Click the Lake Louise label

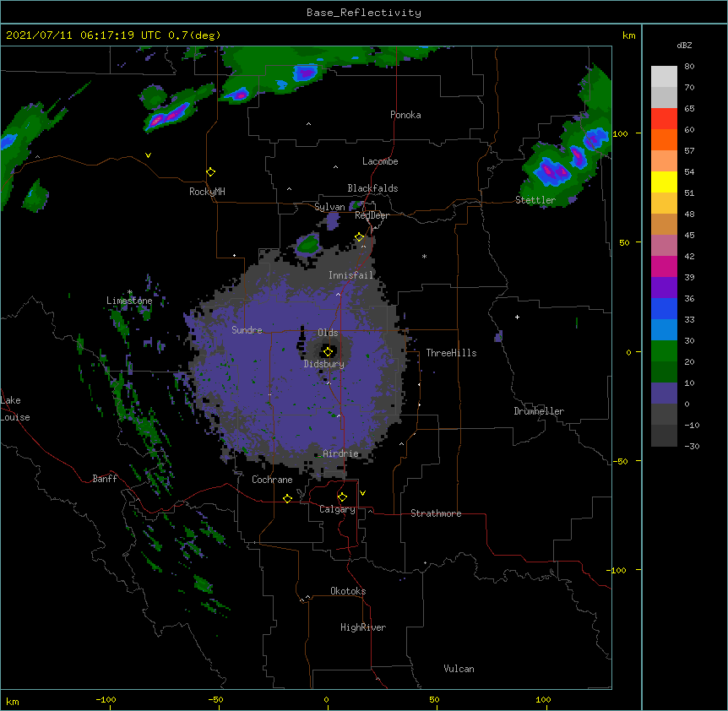click(x=15, y=409)
